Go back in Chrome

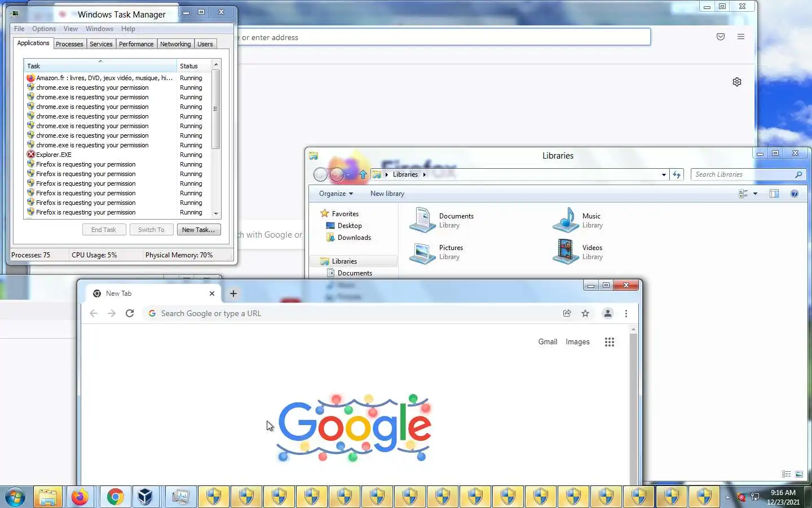pos(94,313)
